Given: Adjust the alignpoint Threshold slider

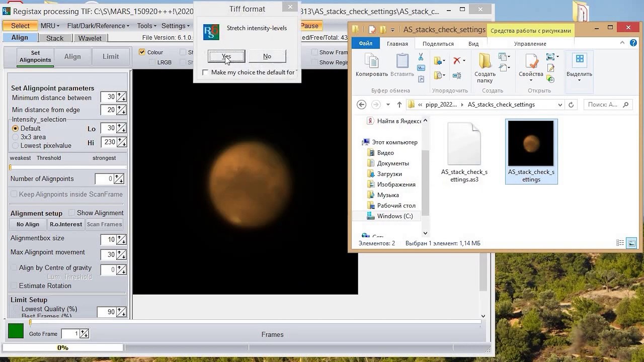Looking at the screenshot, I should (68, 167).
